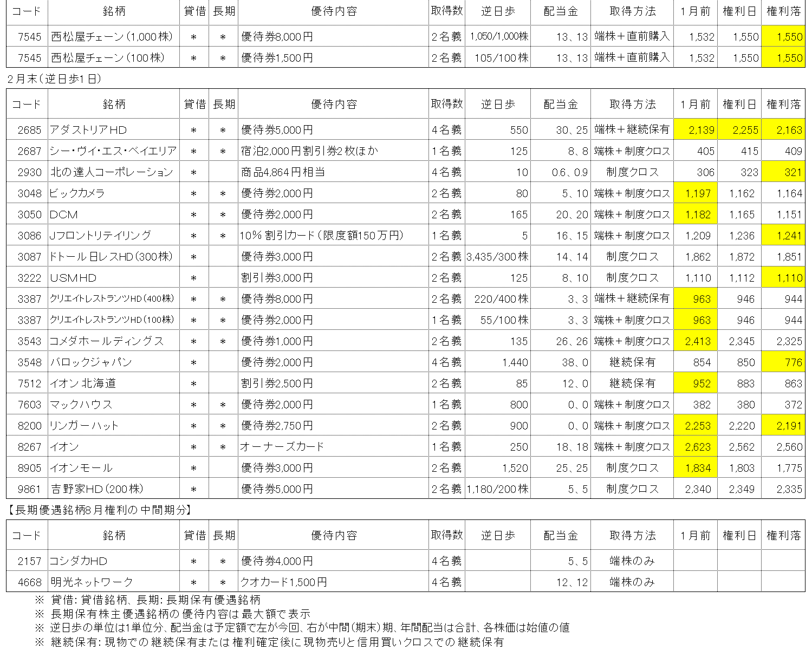Select heading 【長期優遇銘柄8月権利の中間期分】
Image resolution: width=812 pixels, height=650 pixels.
pos(99,510)
